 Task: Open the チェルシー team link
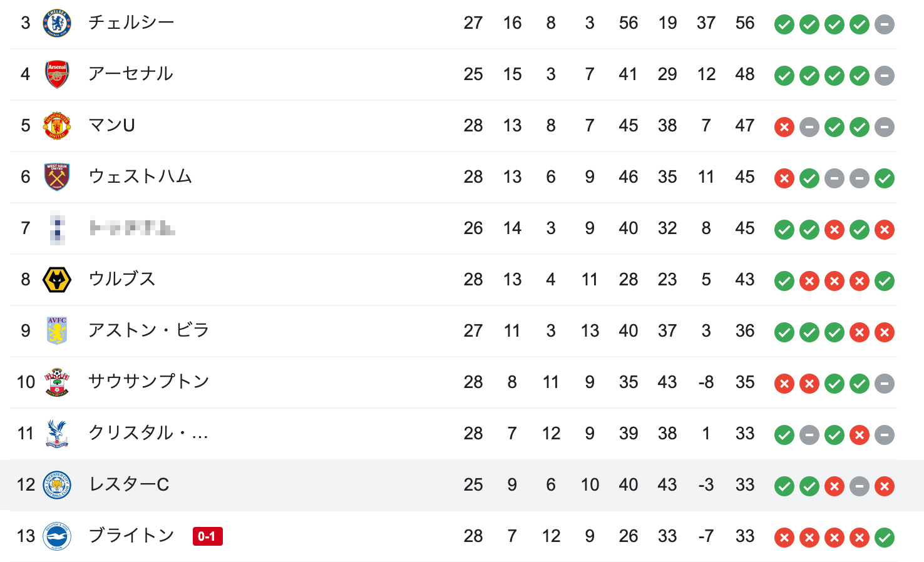point(131,23)
